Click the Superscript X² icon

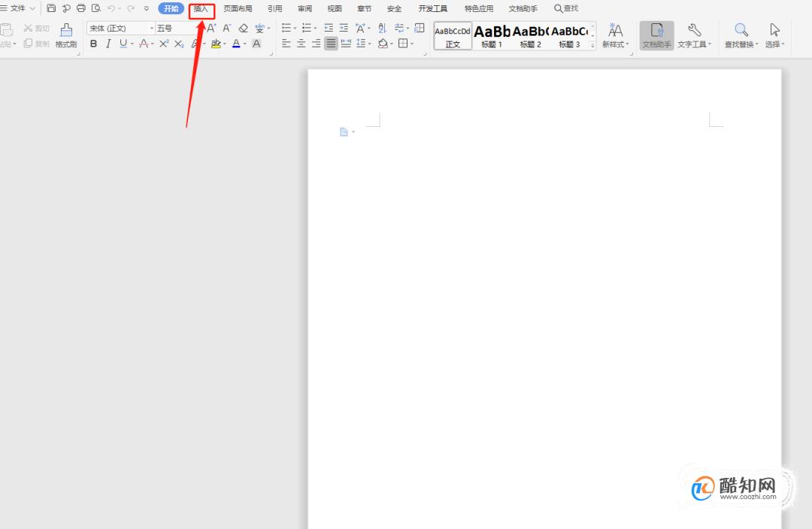[164, 44]
